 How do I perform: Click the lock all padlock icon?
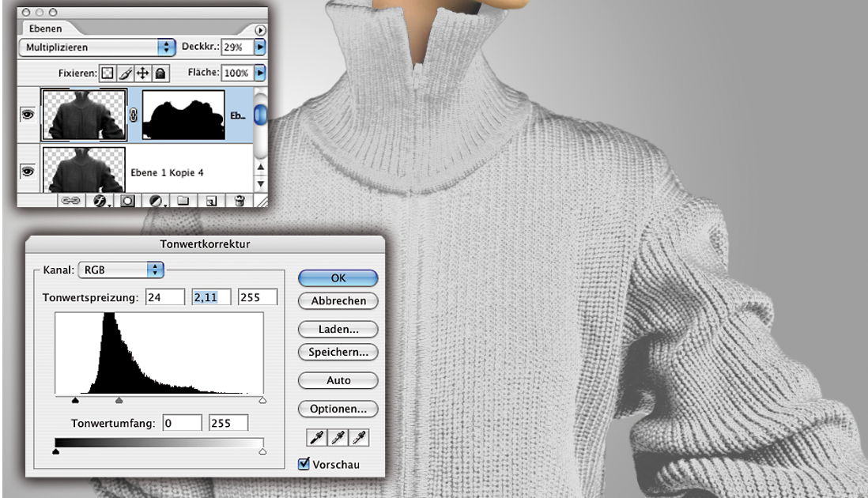159,74
